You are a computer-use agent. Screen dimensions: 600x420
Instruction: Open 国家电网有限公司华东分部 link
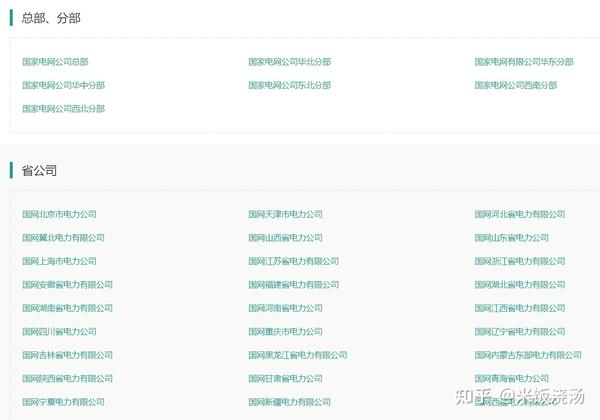pos(524,62)
